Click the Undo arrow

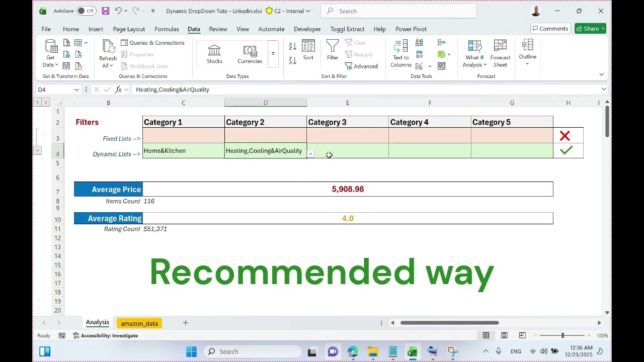pos(118,11)
